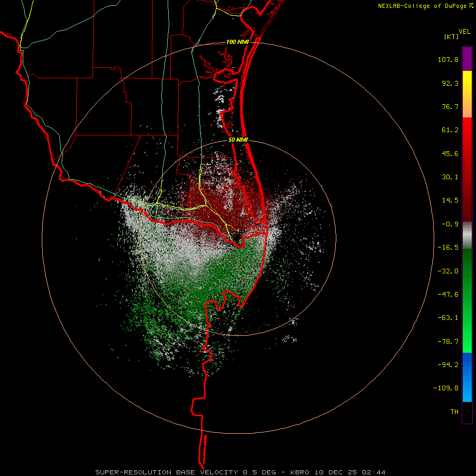
Task: Pick the black TH segment of the color bar
Action: pyautogui.click(x=467, y=413)
